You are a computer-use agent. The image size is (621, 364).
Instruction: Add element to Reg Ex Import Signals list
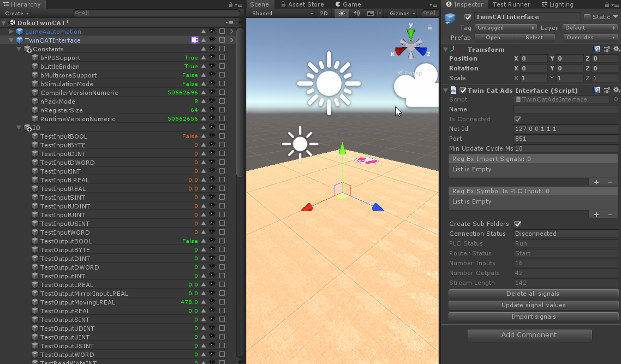pyautogui.click(x=596, y=182)
